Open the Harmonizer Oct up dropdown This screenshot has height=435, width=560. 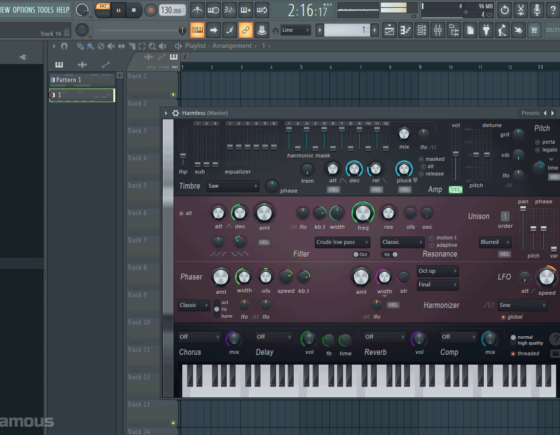pyautogui.click(x=438, y=271)
